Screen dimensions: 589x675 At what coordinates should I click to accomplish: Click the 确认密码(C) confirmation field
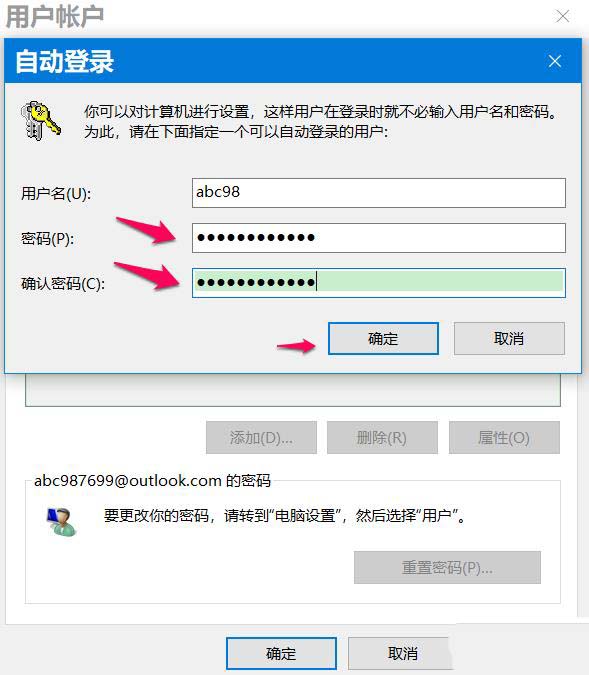pos(379,283)
